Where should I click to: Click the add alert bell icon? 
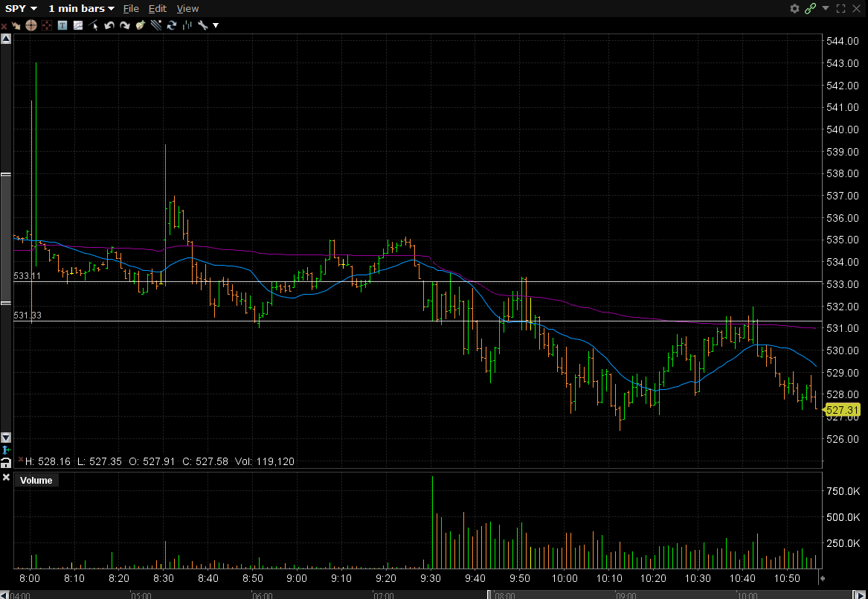pyautogui.click(x=140, y=25)
